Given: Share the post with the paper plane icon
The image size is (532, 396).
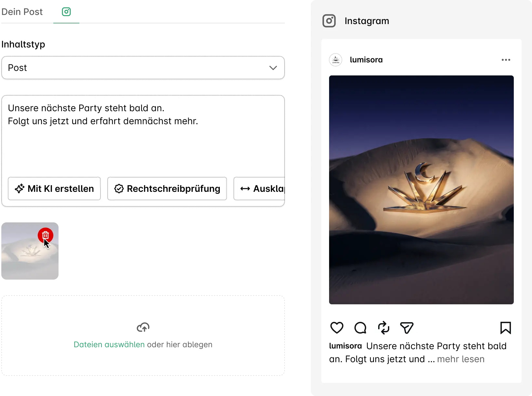Looking at the screenshot, I should (407, 328).
